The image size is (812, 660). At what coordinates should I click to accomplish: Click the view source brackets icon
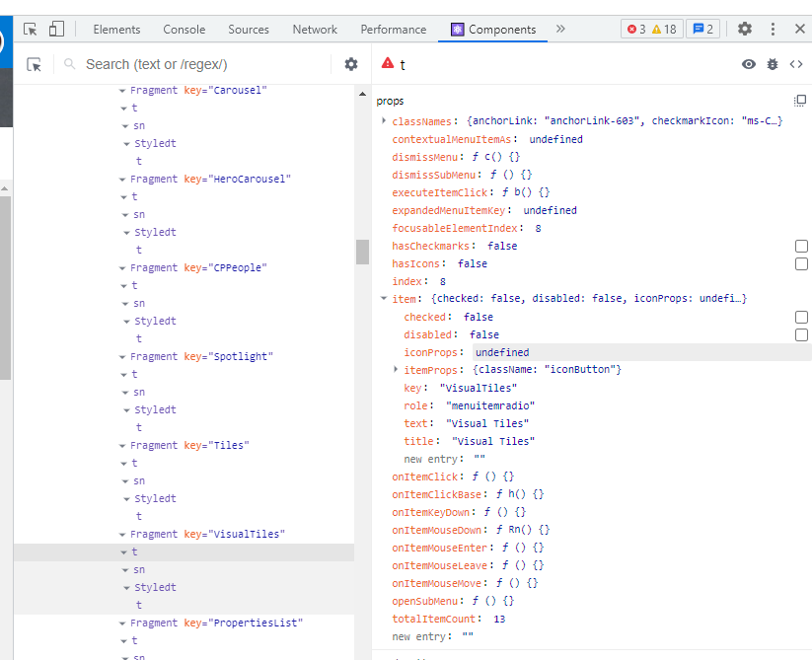coord(795,63)
